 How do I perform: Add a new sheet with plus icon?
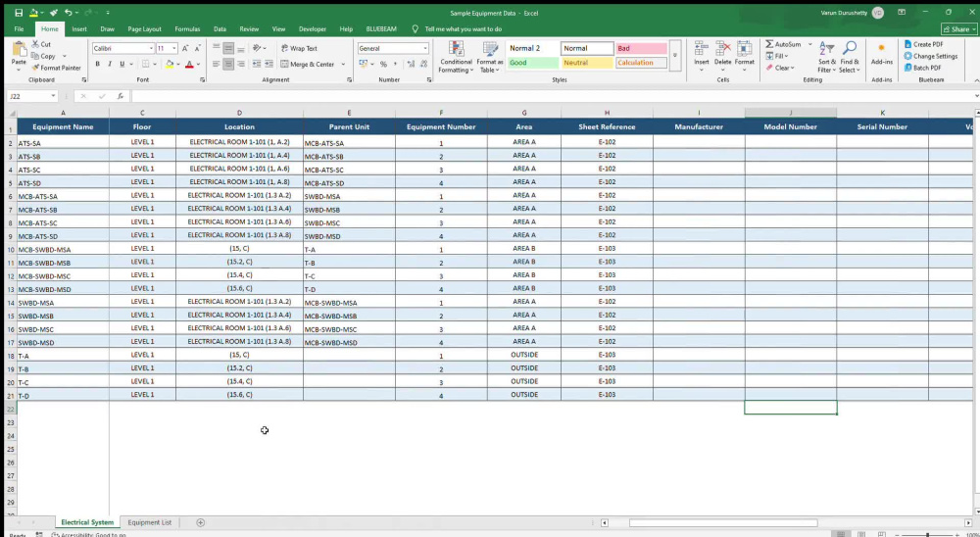click(201, 522)
